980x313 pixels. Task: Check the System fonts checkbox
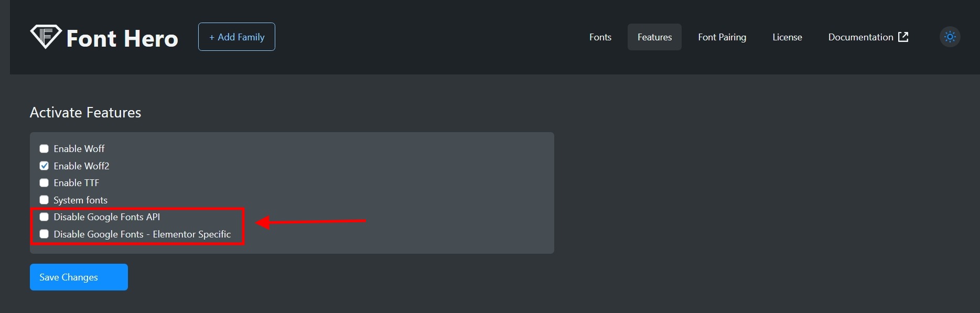tap(44, 200)
